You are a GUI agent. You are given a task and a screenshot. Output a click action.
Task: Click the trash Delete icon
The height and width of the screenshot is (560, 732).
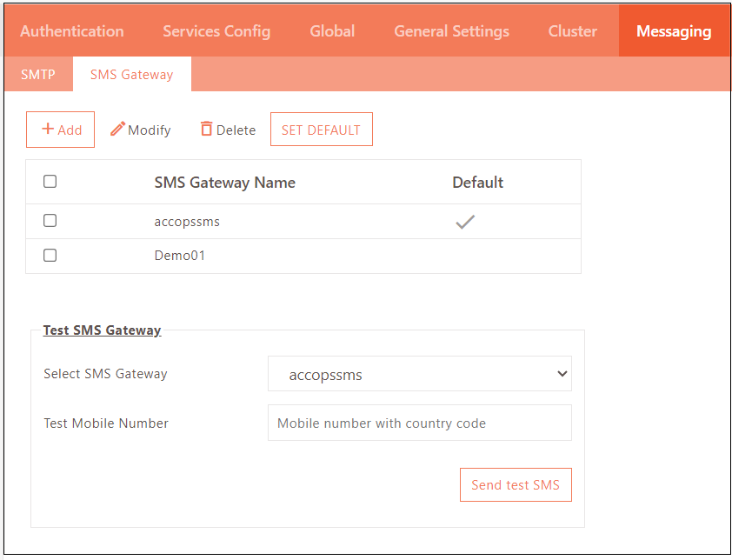(x=206, y=129)
